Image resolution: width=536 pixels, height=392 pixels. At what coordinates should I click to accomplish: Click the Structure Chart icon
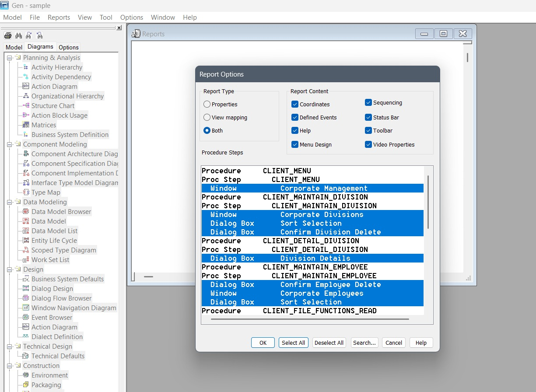click(25, 106)
